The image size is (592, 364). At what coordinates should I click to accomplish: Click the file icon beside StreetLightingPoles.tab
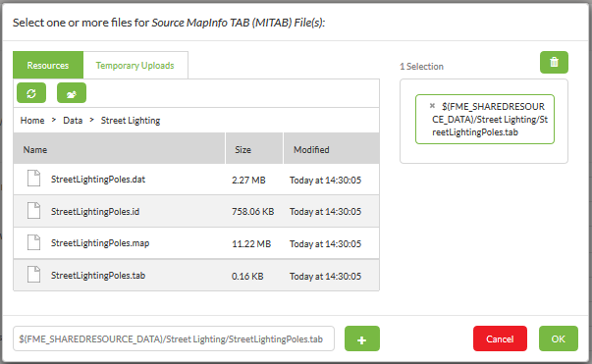[x=33, y=275]
